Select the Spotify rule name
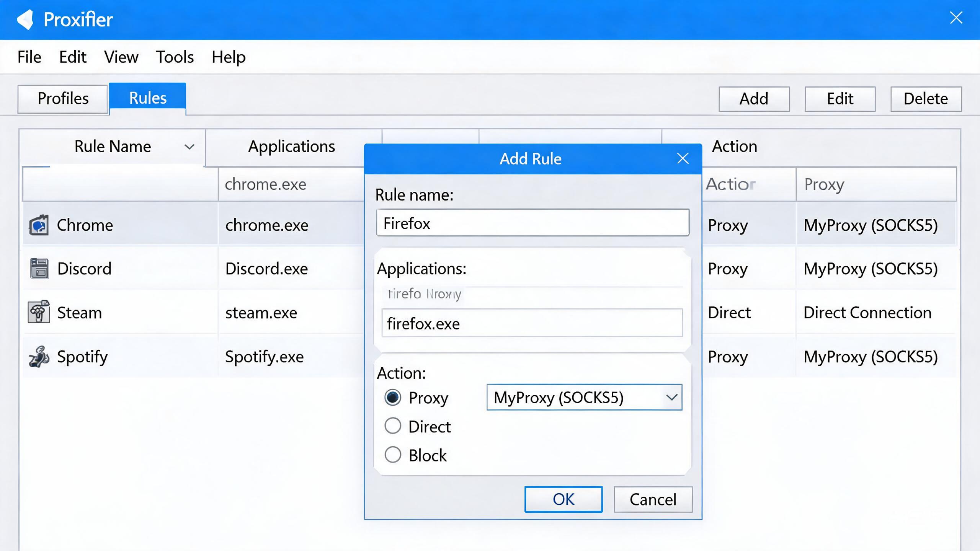 tap(82, 357)
